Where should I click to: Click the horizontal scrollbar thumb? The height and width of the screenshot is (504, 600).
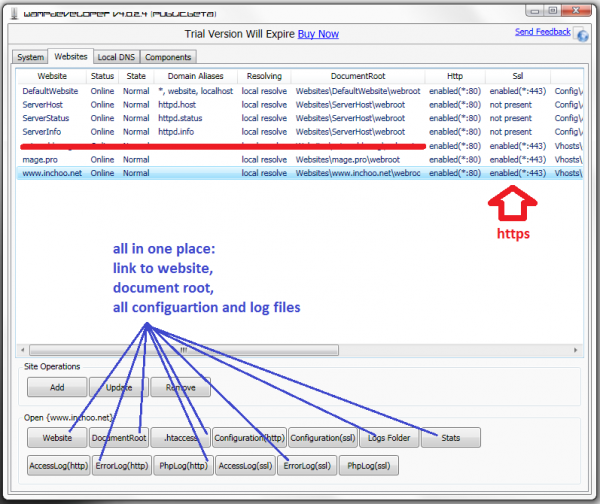184,350
